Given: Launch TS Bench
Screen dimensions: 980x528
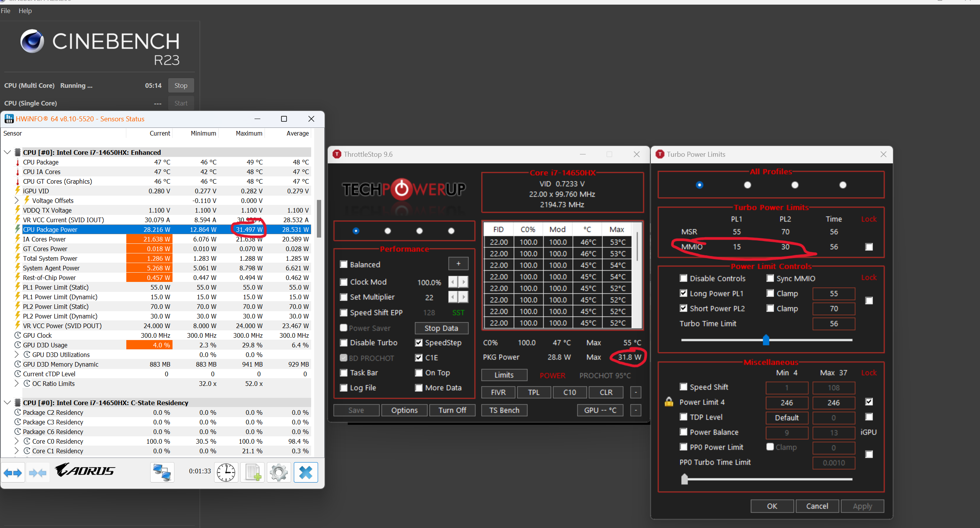Looking at the screenshot, I should [x=504, y=410].
